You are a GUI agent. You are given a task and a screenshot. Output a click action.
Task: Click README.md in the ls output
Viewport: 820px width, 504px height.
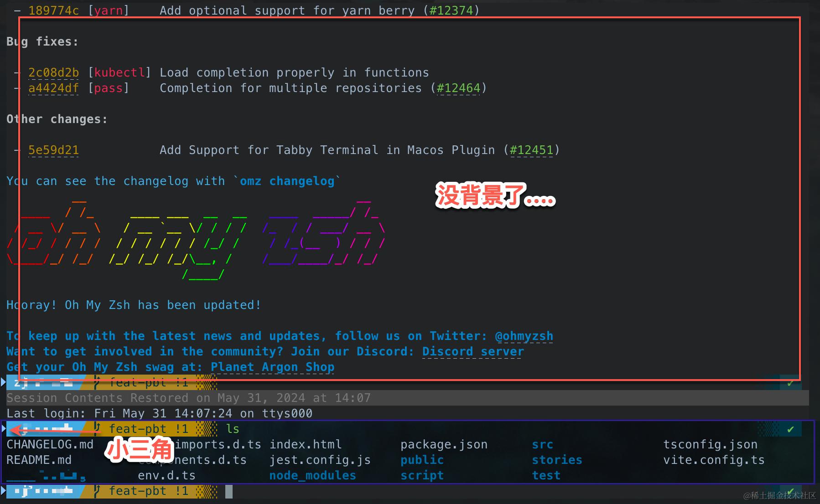(x=39, y=460)
